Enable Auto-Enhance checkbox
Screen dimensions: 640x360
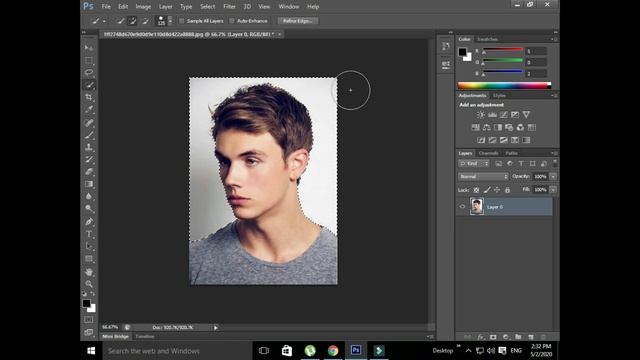click(232, 21)
